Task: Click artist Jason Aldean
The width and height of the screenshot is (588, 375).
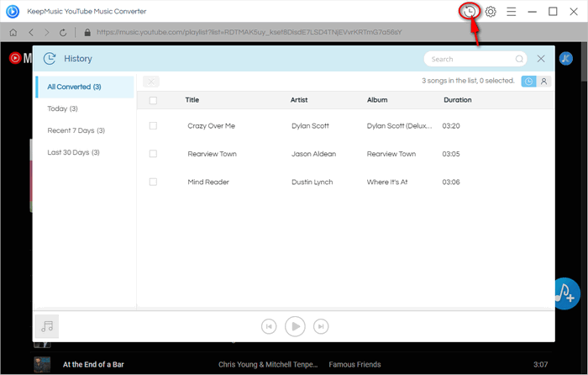Action: click(x=313, y=154)
